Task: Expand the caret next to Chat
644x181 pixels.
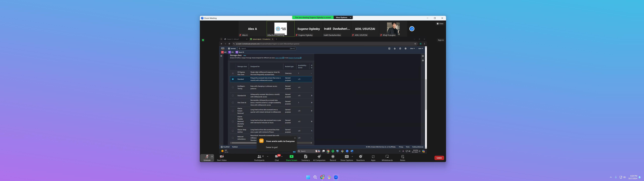Action: click(x=282, y=156)
